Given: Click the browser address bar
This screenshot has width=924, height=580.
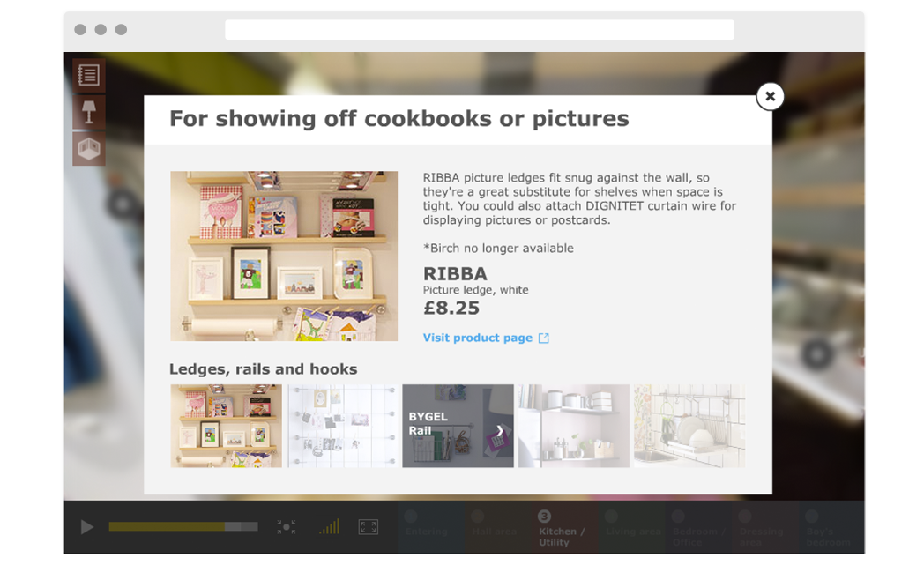Looking at the screenshot, I should point(479,29).
